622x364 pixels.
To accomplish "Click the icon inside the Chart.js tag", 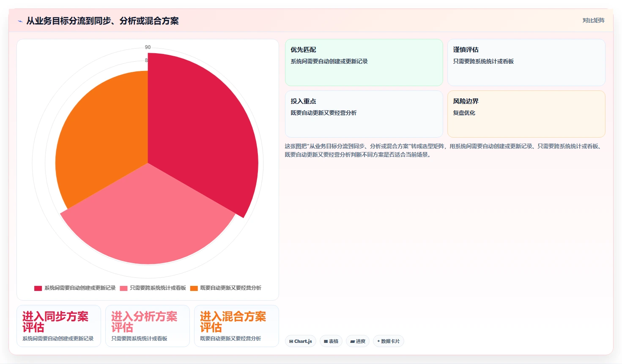I will 291,341.
